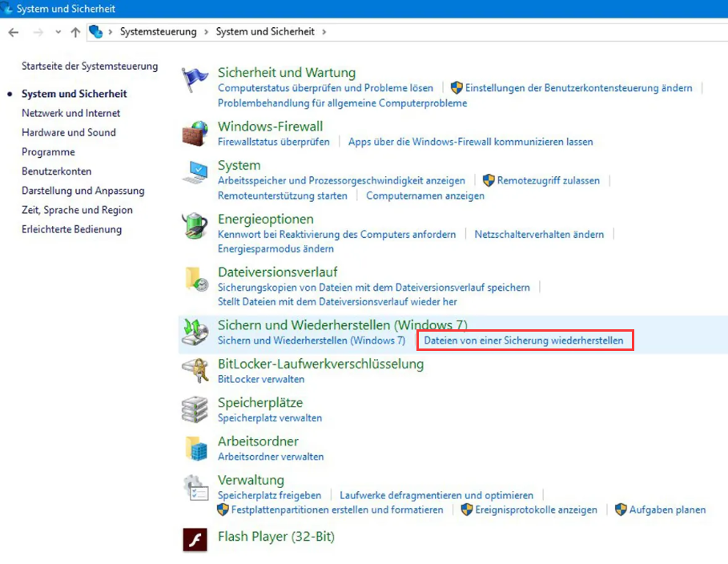Click the Dateiversionsverlauf folder icon

point(195,279)
